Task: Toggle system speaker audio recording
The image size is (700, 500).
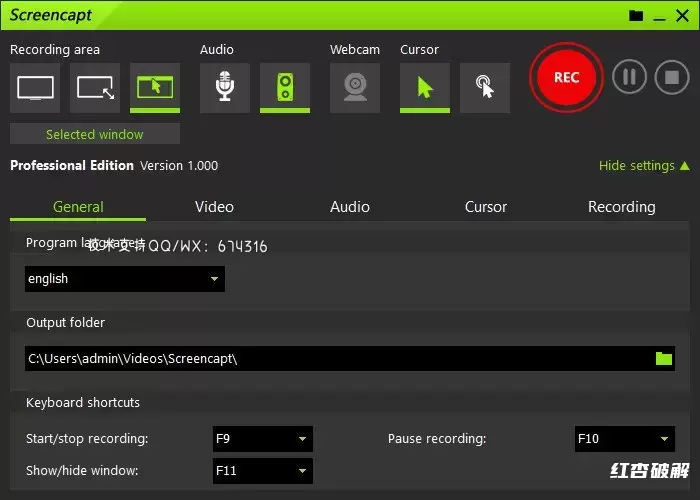Action: pyautogui.click(x=285, y=88)
